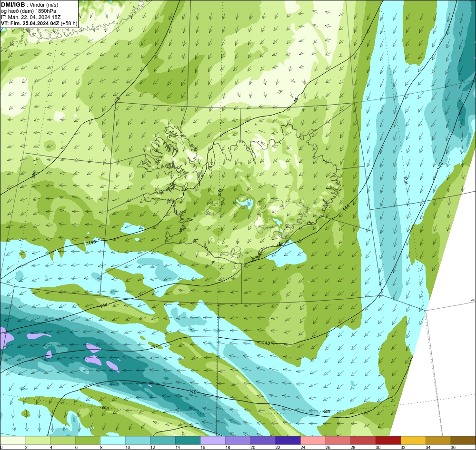Click the '24' value under the legend

point(303,447)
